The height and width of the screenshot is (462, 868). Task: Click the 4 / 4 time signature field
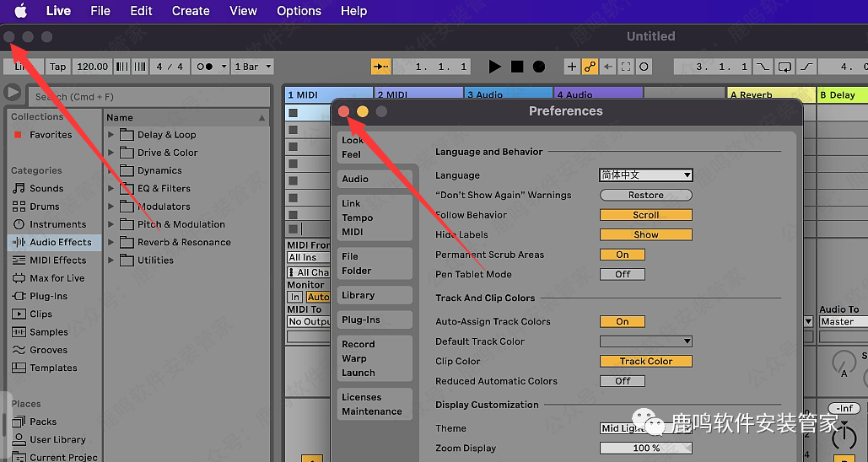170,67
